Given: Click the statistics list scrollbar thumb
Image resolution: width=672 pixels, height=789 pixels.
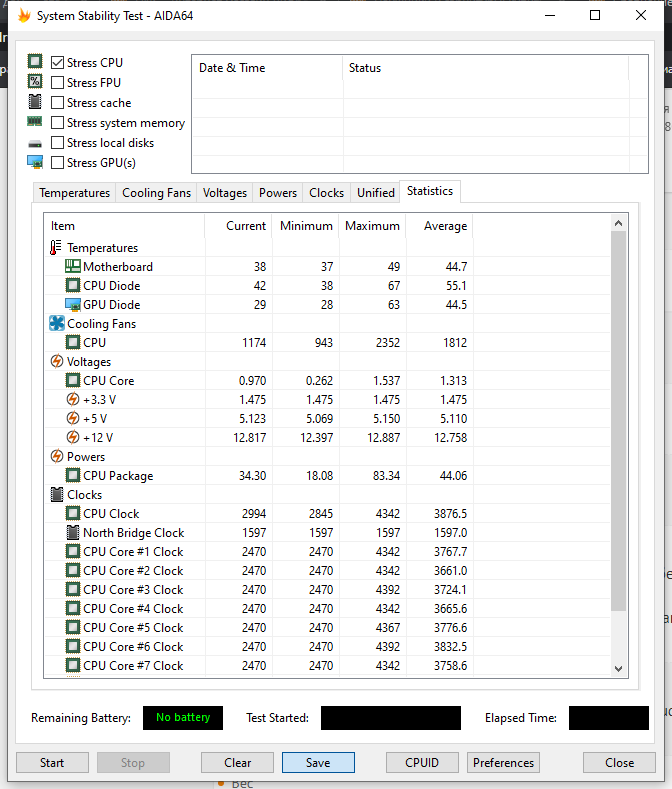Looking at the screenshot, I should [619, 421].
